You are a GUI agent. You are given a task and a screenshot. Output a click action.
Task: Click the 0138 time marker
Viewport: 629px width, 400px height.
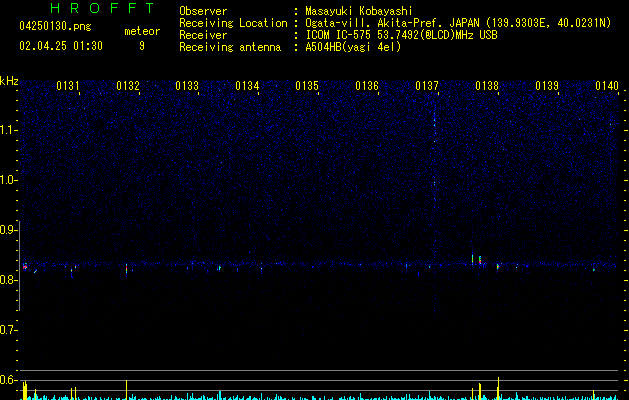click(487, 86)
